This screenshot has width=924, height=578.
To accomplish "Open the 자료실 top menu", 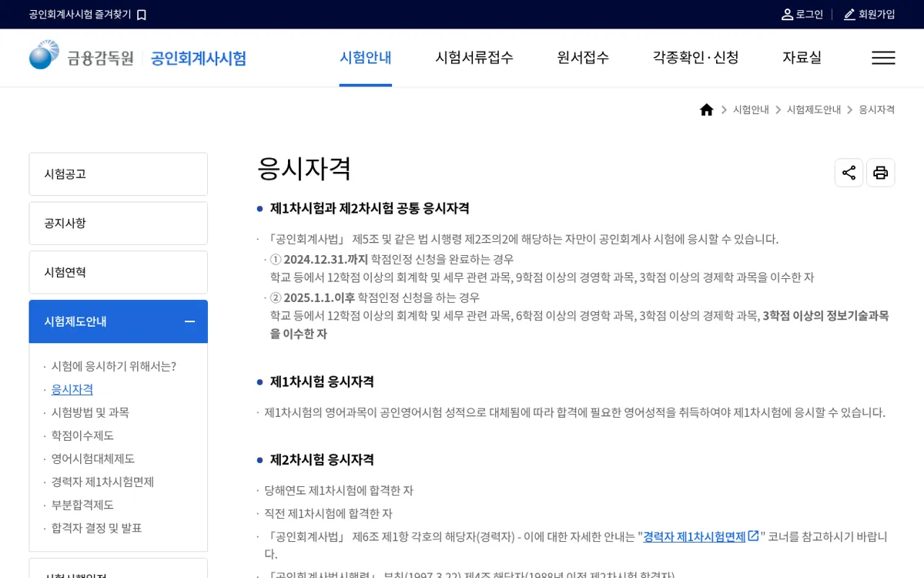I will tap(802, 57).
